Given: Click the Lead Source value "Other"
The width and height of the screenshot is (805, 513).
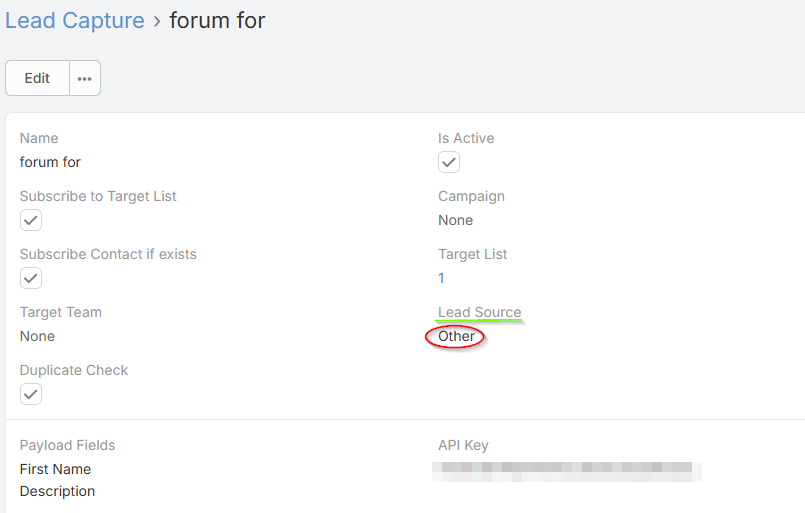Looking at the screenshot, I should tap(456, 336).
